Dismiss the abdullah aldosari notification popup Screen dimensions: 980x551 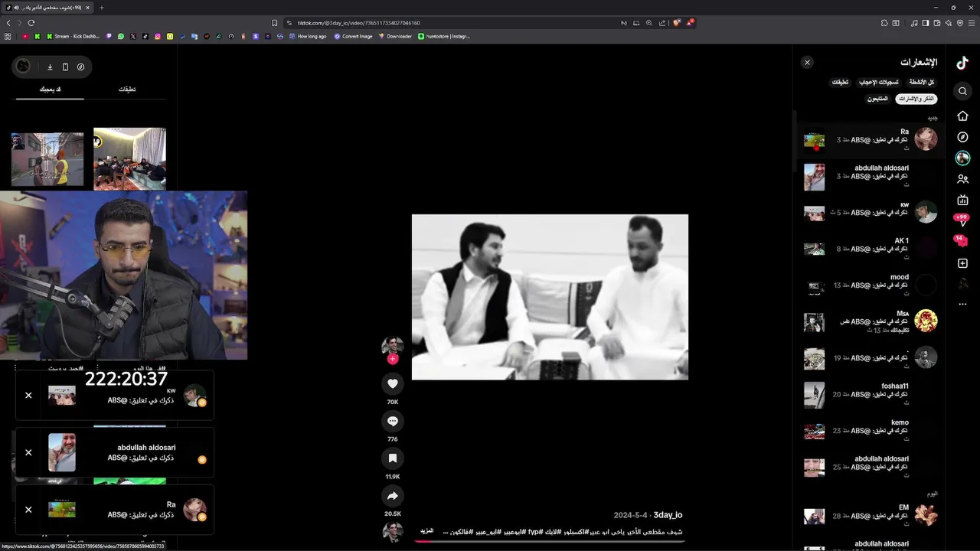pos(28,452)
